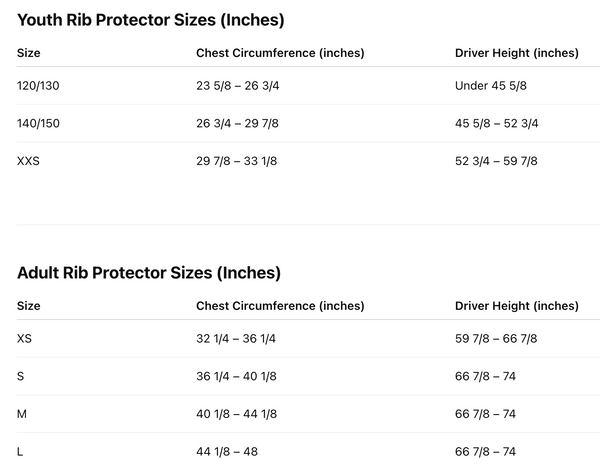Select the 44 1/8 – 48 chest value
Viewport: 600px width, 474px height.
227,451
